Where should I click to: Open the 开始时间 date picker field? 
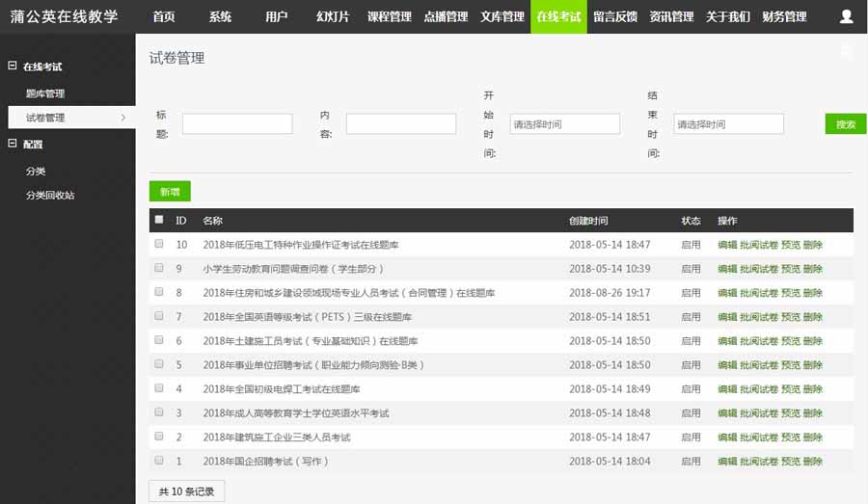coord(564,124)
